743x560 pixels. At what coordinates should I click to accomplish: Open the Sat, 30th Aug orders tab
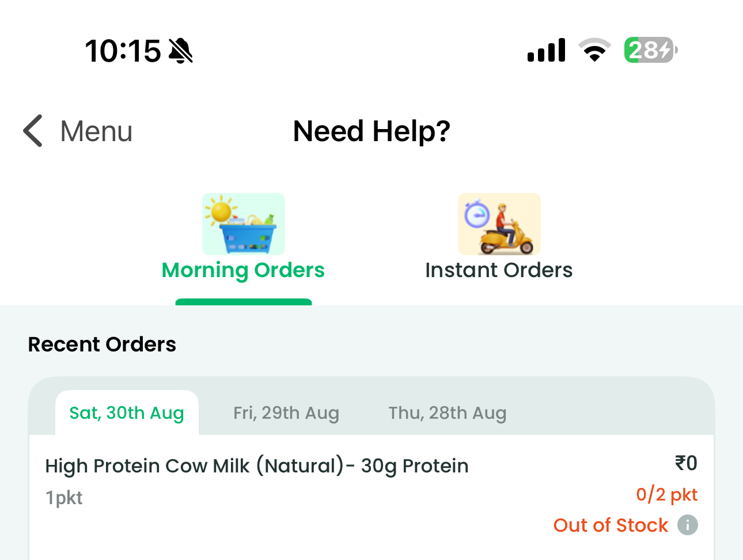pyautogui.click(x=127, y=413)
